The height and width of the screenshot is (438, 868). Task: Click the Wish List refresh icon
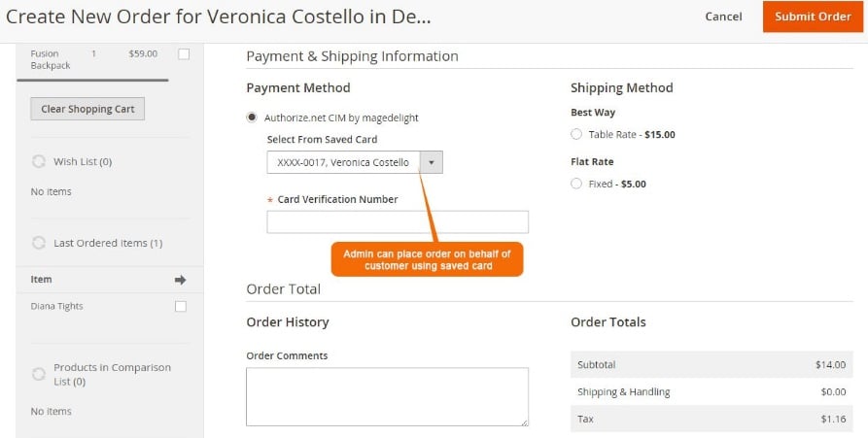tap(39, 162)
